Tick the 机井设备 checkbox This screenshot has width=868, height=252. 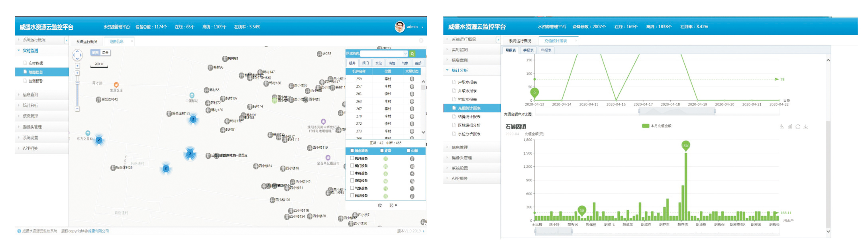[352, 158]
